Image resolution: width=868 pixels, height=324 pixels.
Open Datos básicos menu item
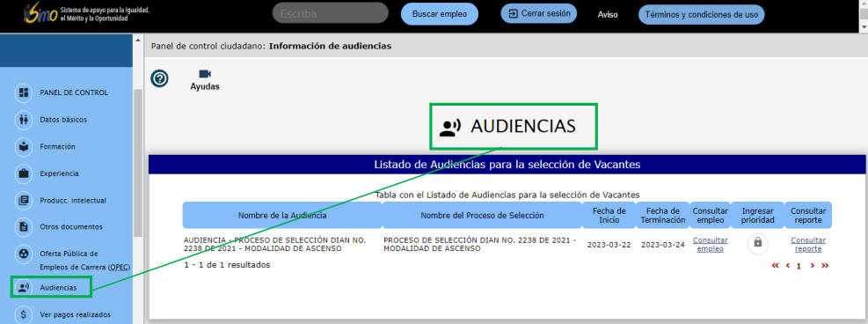pos(63,120)
